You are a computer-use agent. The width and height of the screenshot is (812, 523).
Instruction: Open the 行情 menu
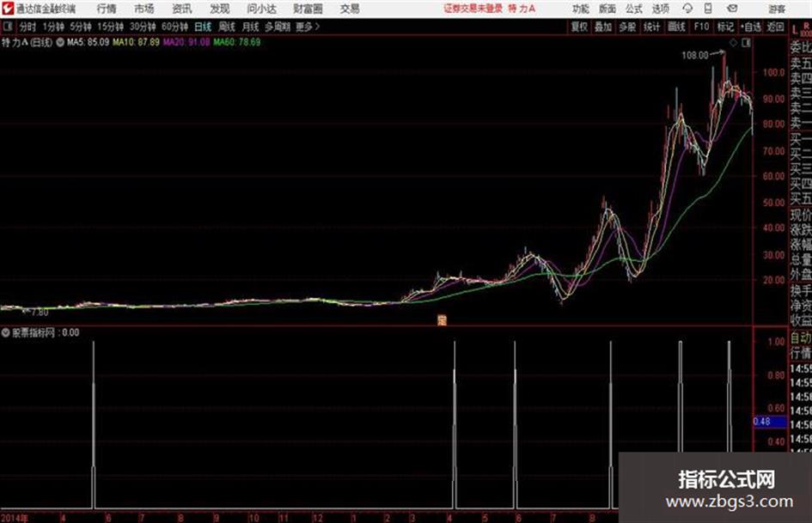pyautogui.click(x=107, y=9)
